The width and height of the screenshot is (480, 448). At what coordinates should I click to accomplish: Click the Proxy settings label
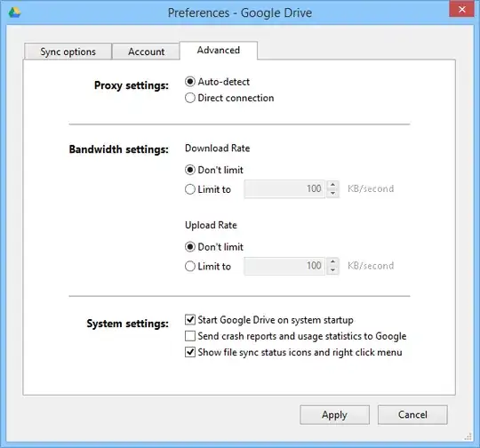(132, 85)
